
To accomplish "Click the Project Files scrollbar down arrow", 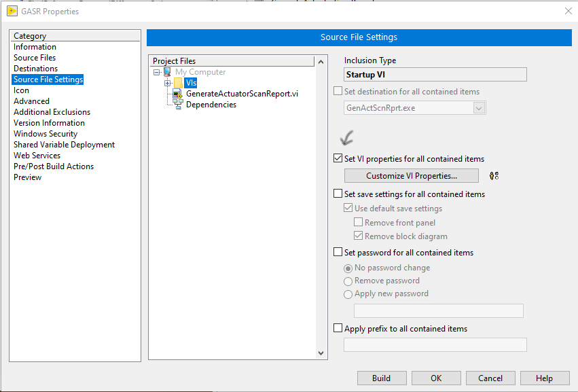I will coord(320,353).
